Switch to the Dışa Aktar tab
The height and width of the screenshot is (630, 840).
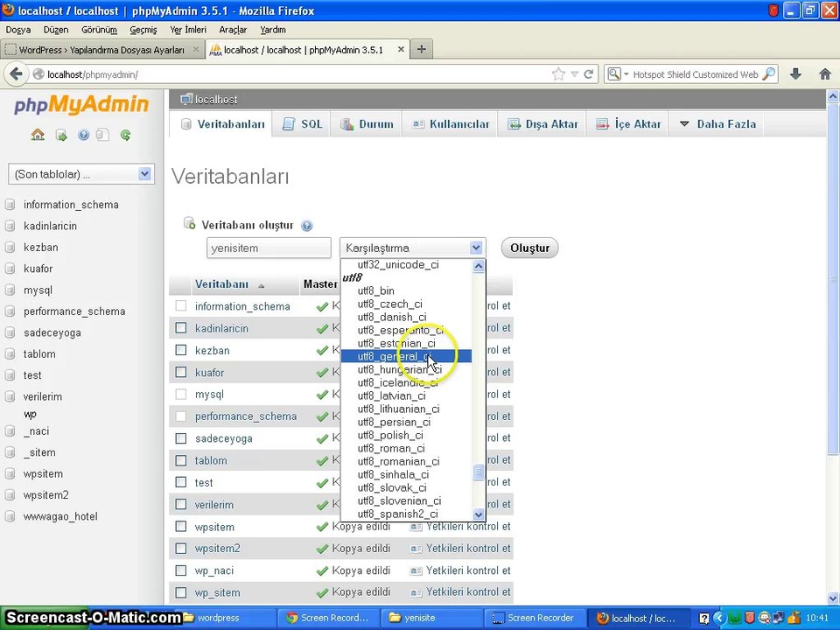tap(542, 124)
